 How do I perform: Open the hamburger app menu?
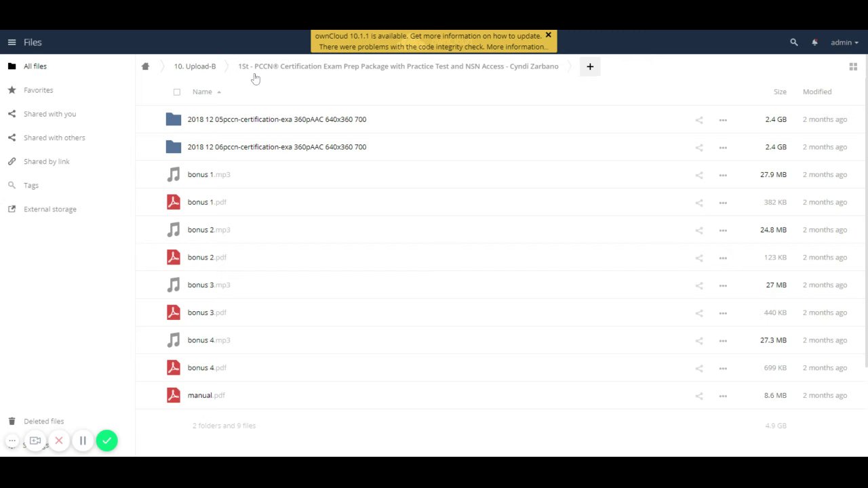(x=12, y=42)
